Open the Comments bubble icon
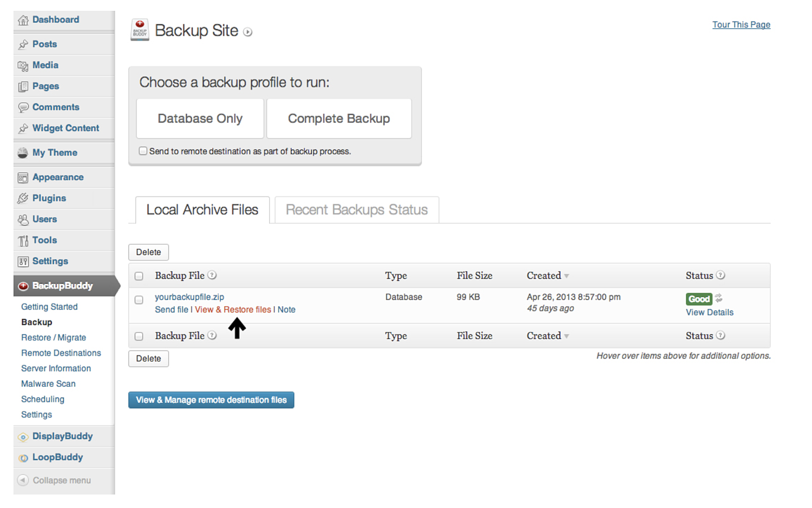Viewport: 812px width, 508px height. [24, 107]
